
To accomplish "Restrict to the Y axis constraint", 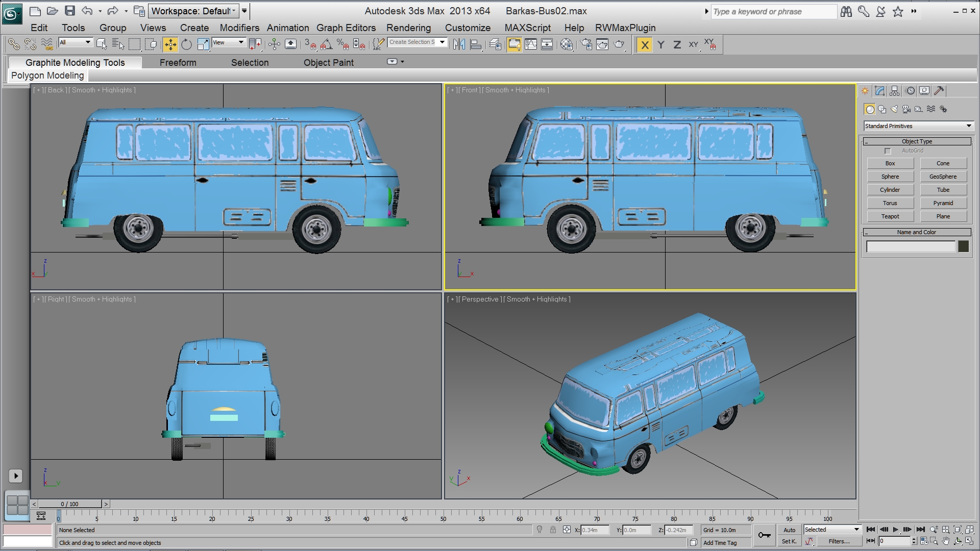I will pyautogui.click(x=661, y=45).
